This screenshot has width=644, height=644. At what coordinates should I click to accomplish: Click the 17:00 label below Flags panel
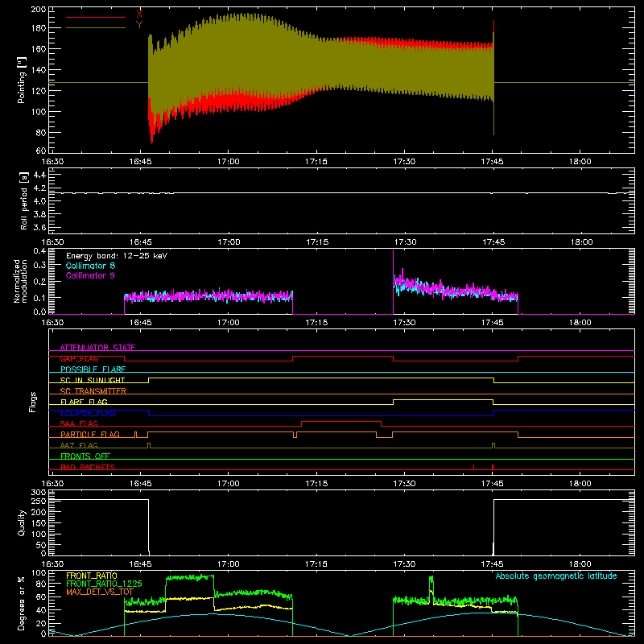229,484
